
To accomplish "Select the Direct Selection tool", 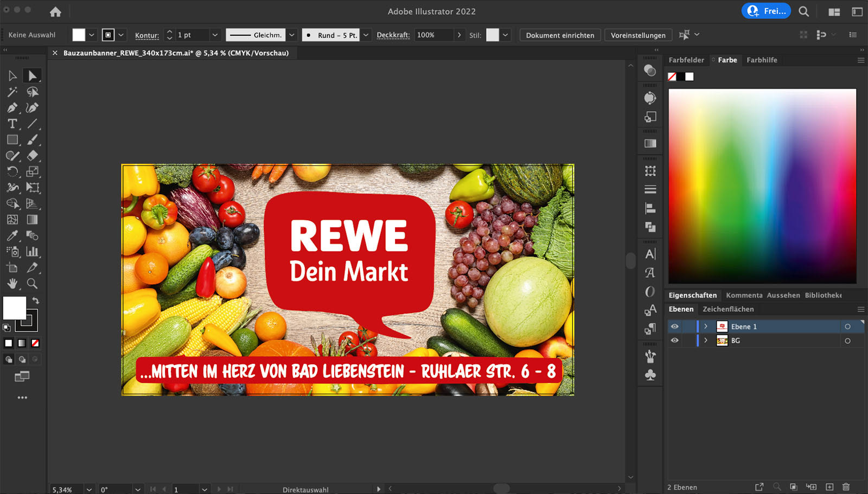I will click(x=33, y=75).
